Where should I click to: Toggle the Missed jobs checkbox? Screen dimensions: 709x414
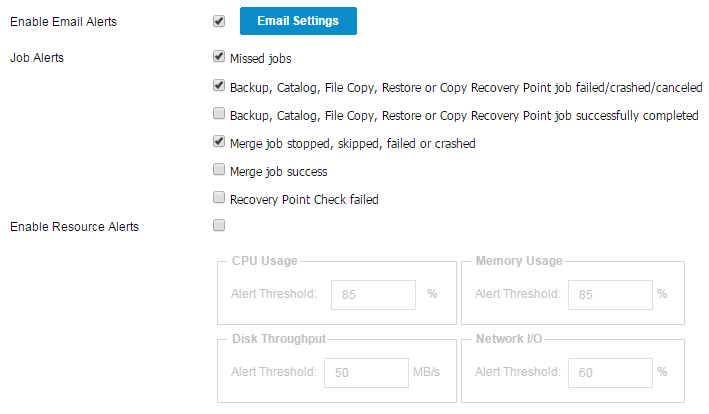[219, 56]
